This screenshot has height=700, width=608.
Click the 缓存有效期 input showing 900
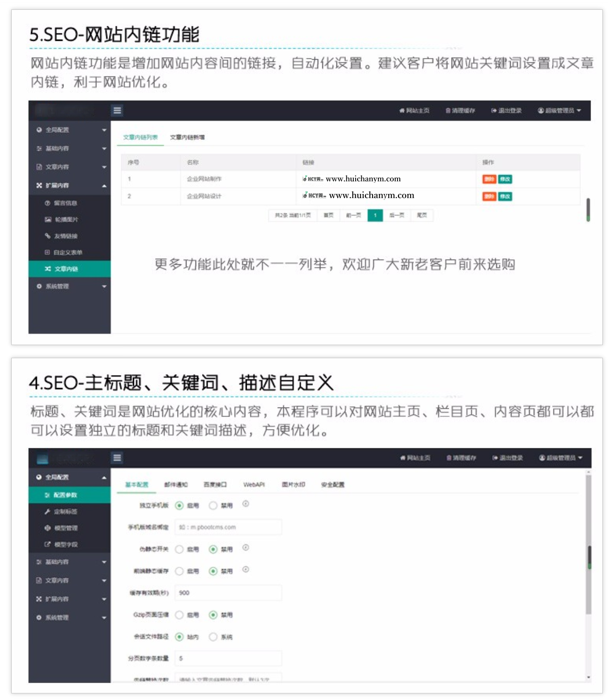tap(227, 592)
